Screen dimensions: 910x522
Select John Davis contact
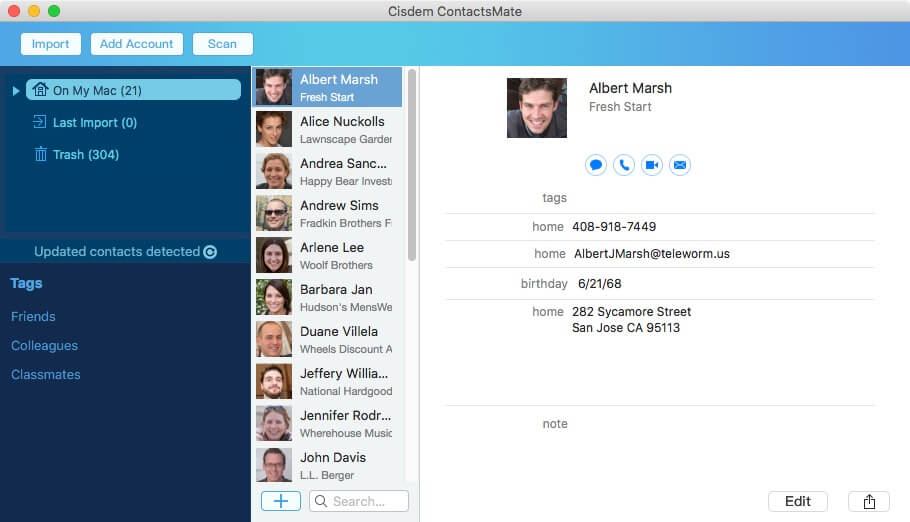[328, 465]
